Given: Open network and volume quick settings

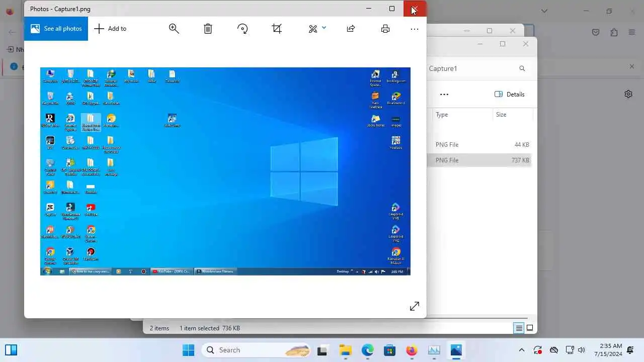Looking at the screenshot, I should point(576,350).
